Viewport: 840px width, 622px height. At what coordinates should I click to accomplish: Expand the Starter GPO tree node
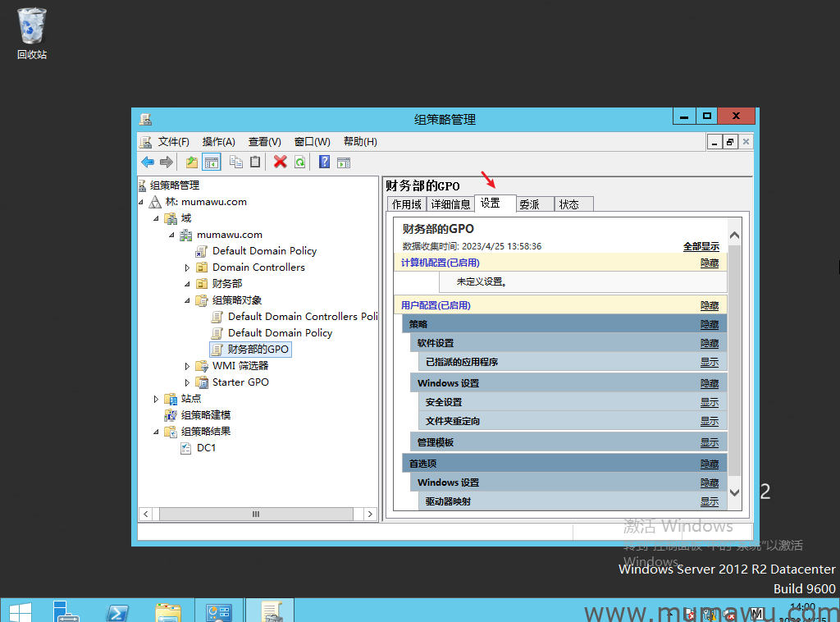click(187, 382)
